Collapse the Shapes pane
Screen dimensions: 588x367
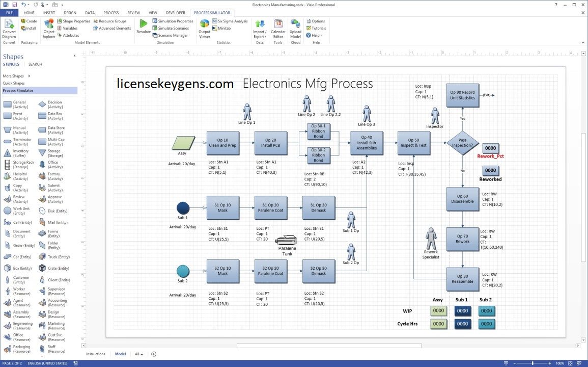[x=75, y=56]
